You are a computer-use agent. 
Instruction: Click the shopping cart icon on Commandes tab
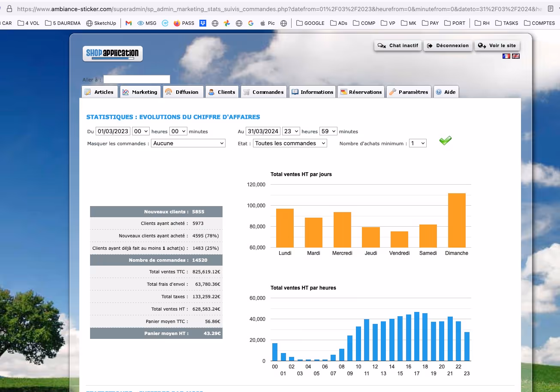(246, 92)
